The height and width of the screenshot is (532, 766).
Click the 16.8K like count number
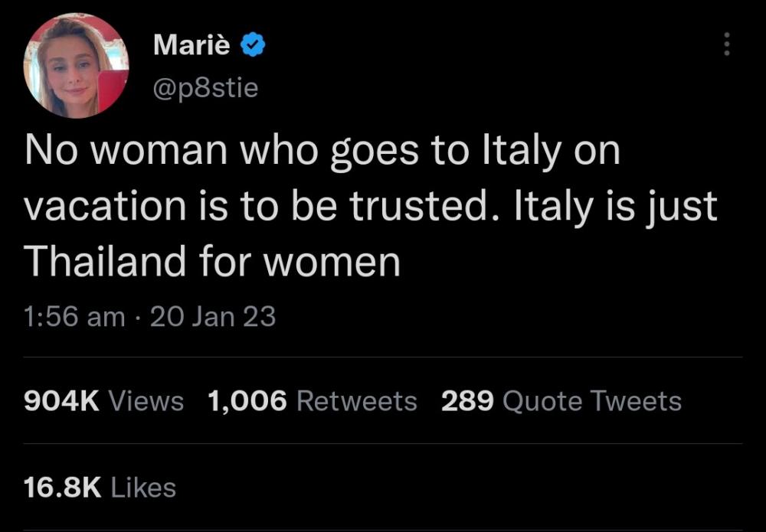(63, 488)
